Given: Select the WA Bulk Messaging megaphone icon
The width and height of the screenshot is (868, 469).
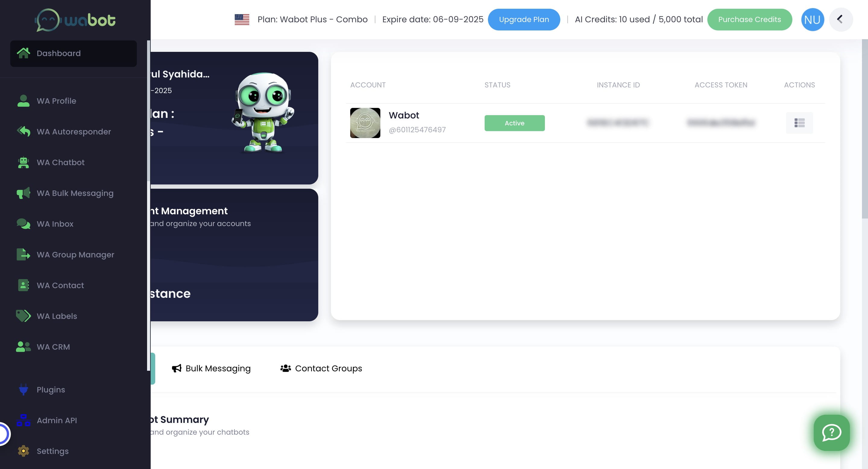Looking at the screenshot, I should [x=23, y=193].
